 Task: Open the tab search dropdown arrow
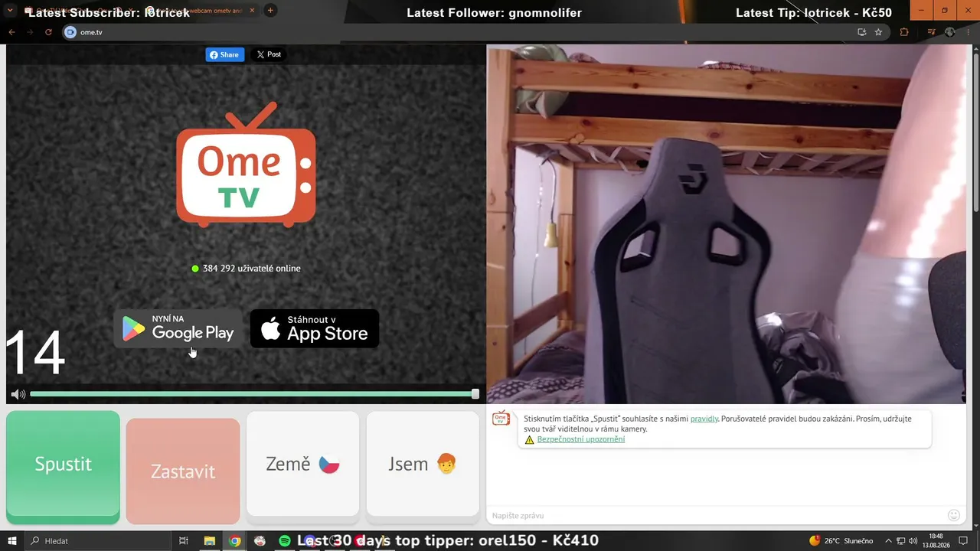[11, 11]
